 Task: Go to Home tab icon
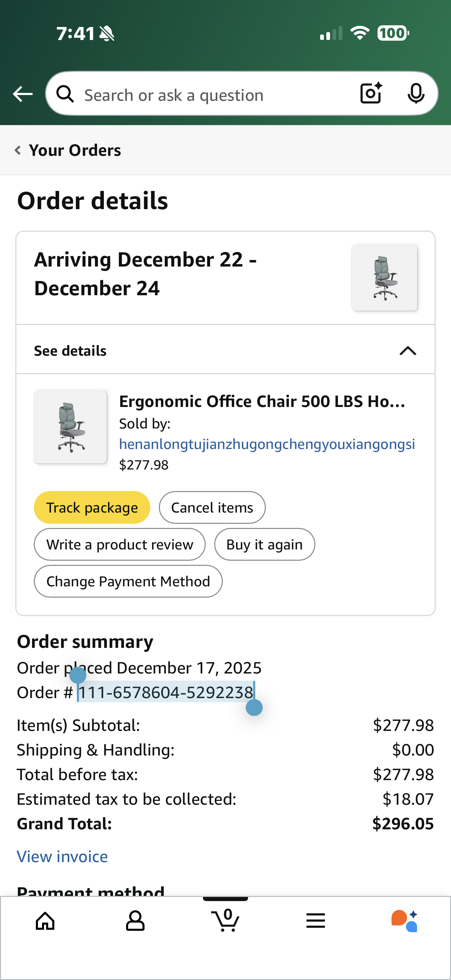tap(45, 921)
